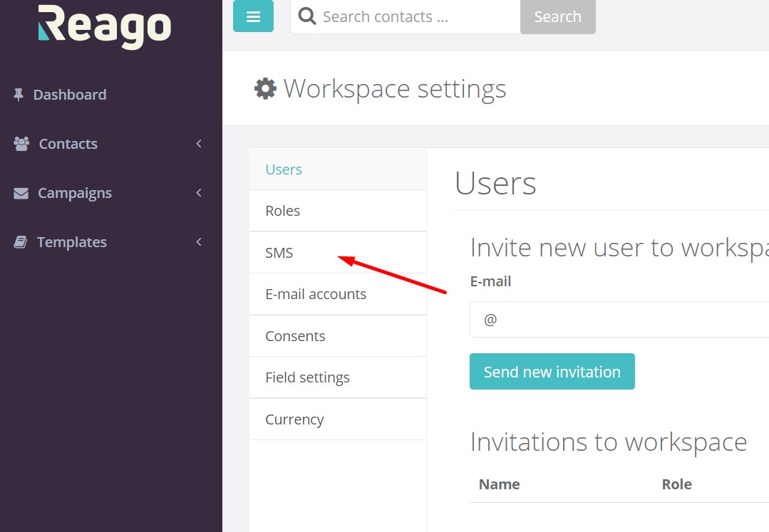The height and width of the screenshot is (532, 769).
Task: Open the SMS settings tab
Action: [x=338, y=252]
